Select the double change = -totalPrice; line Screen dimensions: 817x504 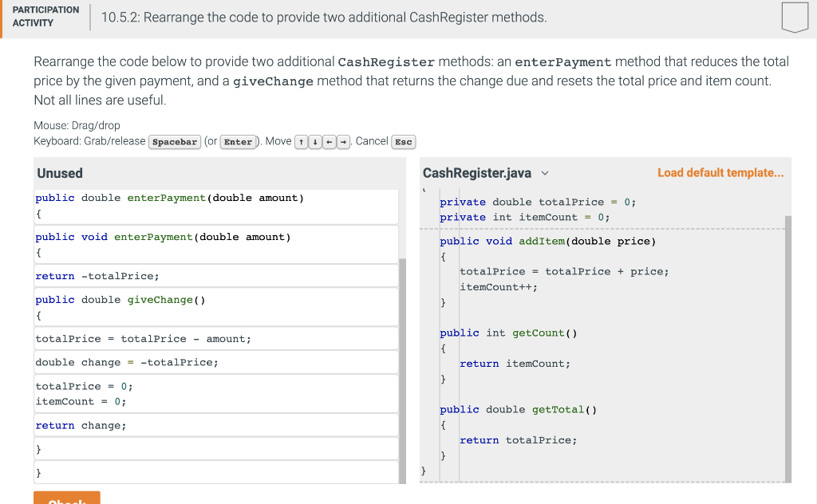(x=215, y=362)
